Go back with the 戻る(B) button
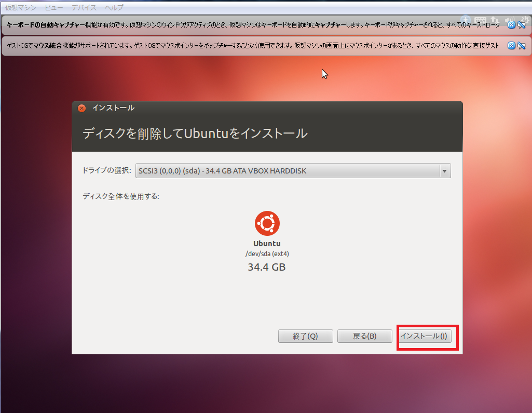 [364, 336]
